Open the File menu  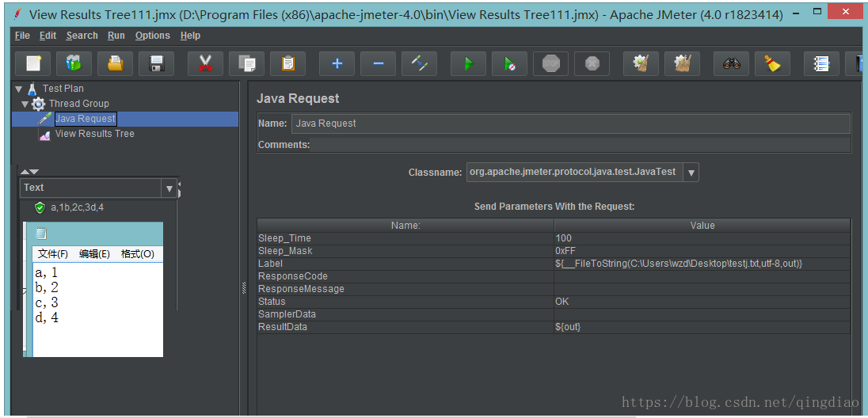(x=23, y=36)
